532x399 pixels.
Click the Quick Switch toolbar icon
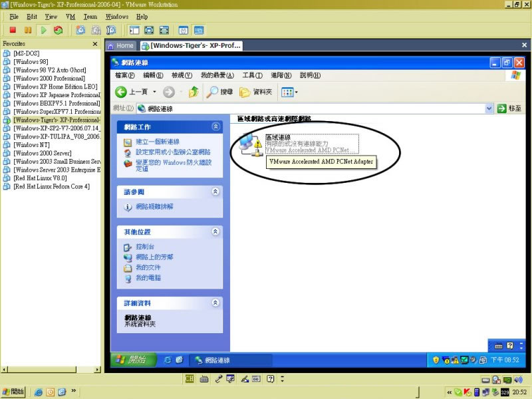click(x=164, y=30)
